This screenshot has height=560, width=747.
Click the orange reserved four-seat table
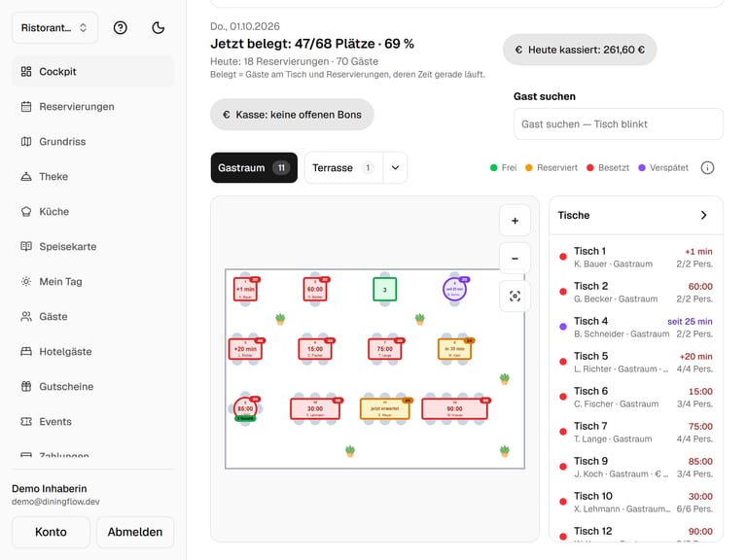pyautogui.click(x=454, y=349)
